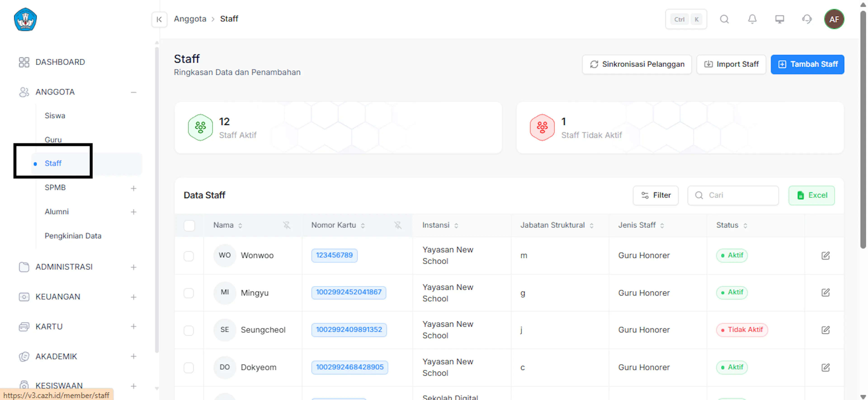This screenshot has width=868, height=400.
Task: Sort by Status column
Action: [x=745, y=226]
